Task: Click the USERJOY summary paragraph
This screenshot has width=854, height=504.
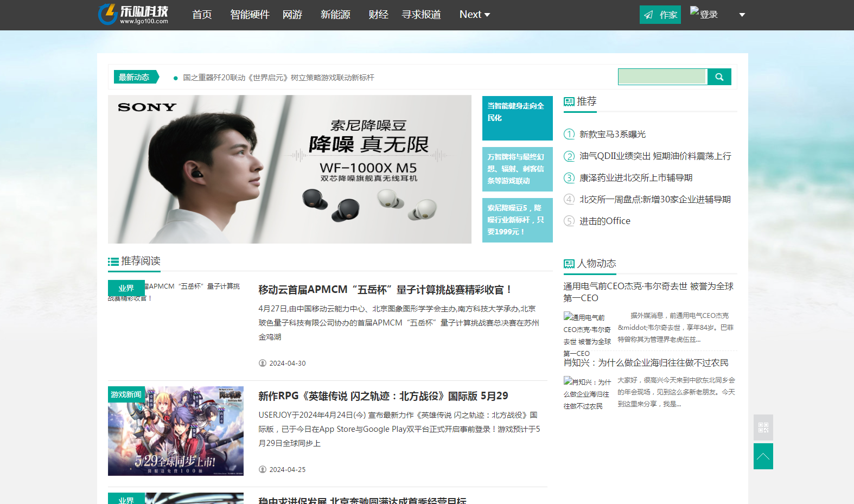Action: click(x=399, y=429)
